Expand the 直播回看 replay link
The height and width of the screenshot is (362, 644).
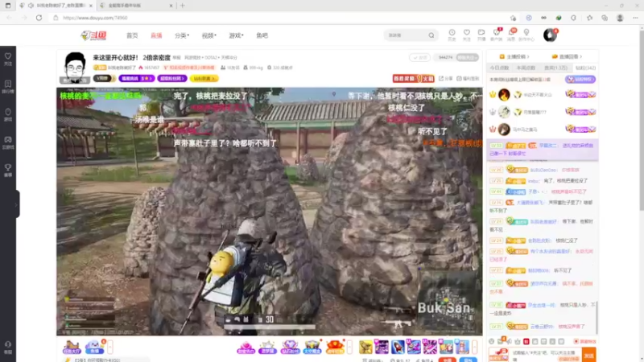pyautogui.click(x=567, y=56)
